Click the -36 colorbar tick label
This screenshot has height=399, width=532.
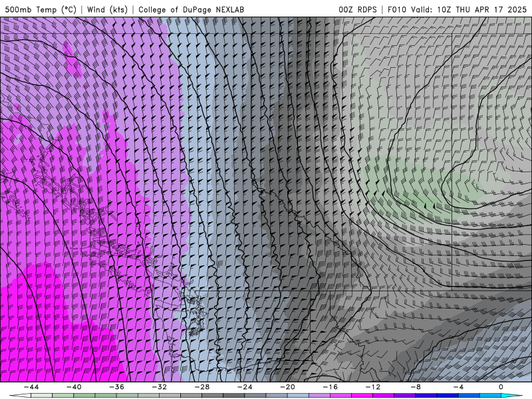coord(116,387)
